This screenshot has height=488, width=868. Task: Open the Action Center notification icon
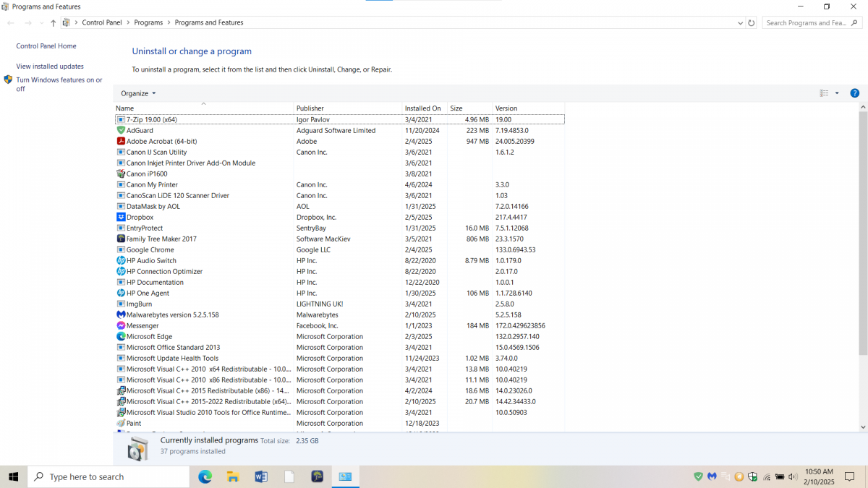tap(850, 476)
